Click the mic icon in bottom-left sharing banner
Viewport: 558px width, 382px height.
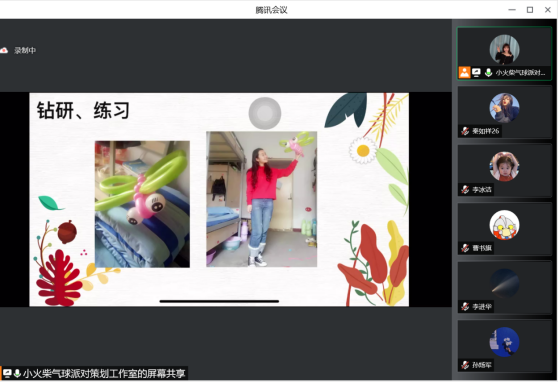(x=17, y=373)
